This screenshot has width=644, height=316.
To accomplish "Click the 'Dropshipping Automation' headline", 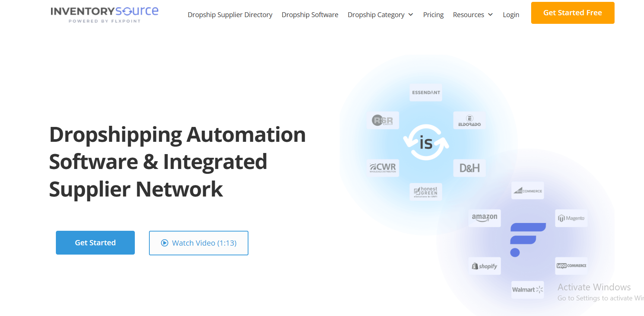I will tap(177, 134).
